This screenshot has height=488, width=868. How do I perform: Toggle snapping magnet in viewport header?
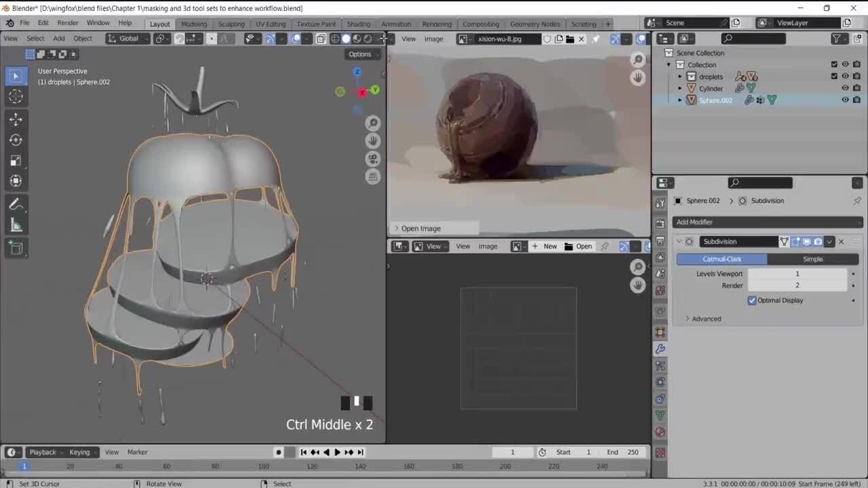click(x=179, y=39)
